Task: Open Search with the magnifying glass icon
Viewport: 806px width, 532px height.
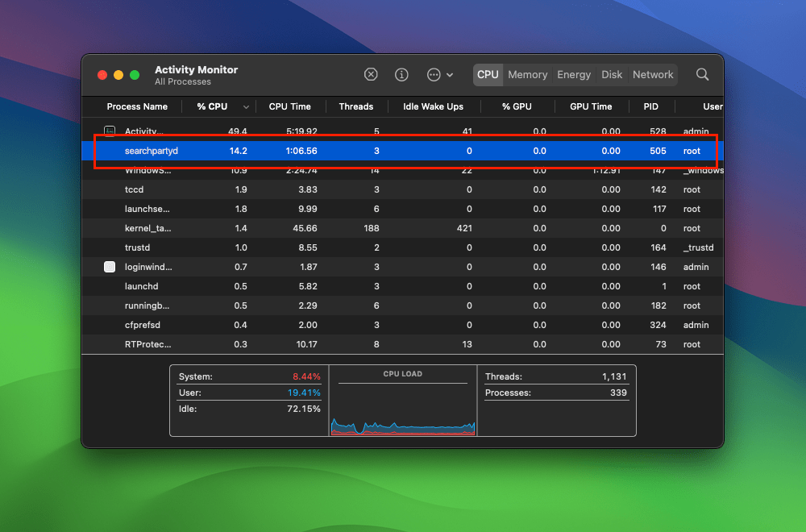Action: [x=702, y=74]
